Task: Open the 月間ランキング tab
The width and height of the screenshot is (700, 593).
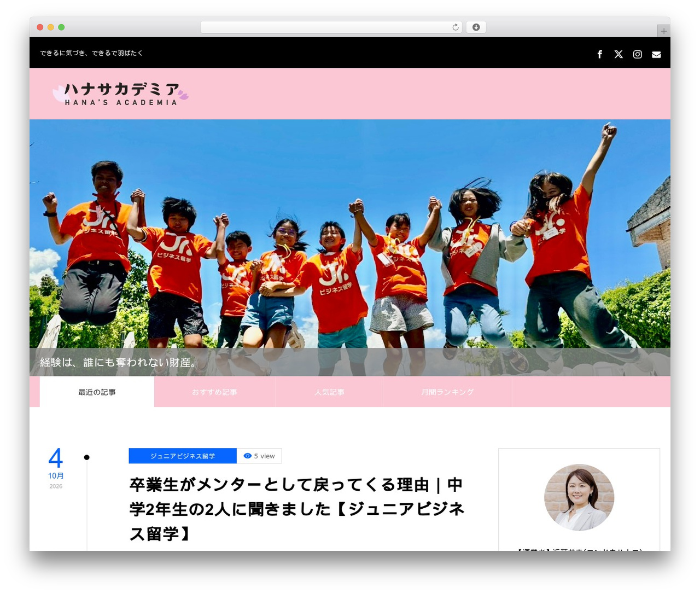Action: click(x=447, y=392)
